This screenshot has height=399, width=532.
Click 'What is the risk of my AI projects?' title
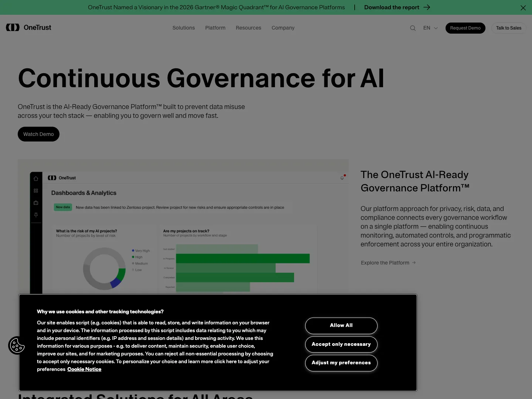coord(86,231)
